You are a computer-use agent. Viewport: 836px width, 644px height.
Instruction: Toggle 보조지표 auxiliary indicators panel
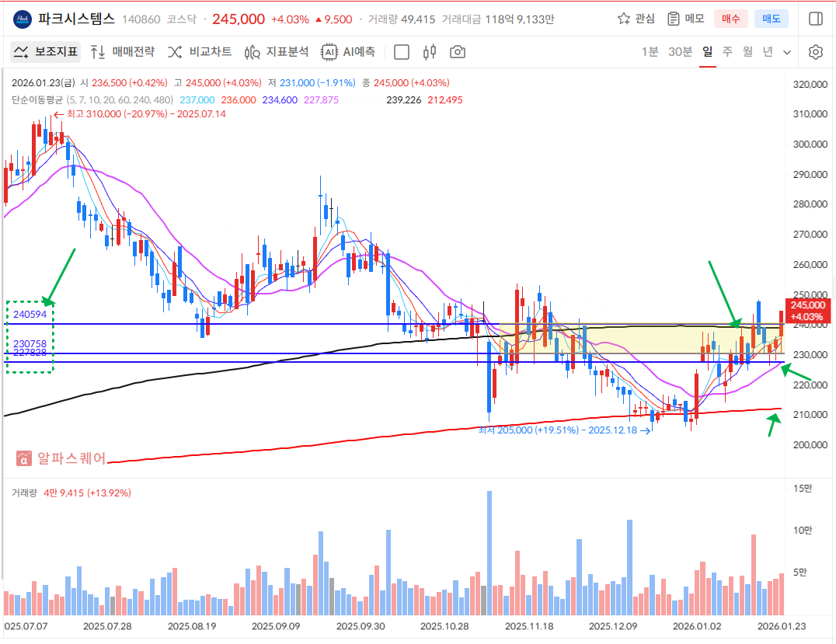click(x=45, y=52)
